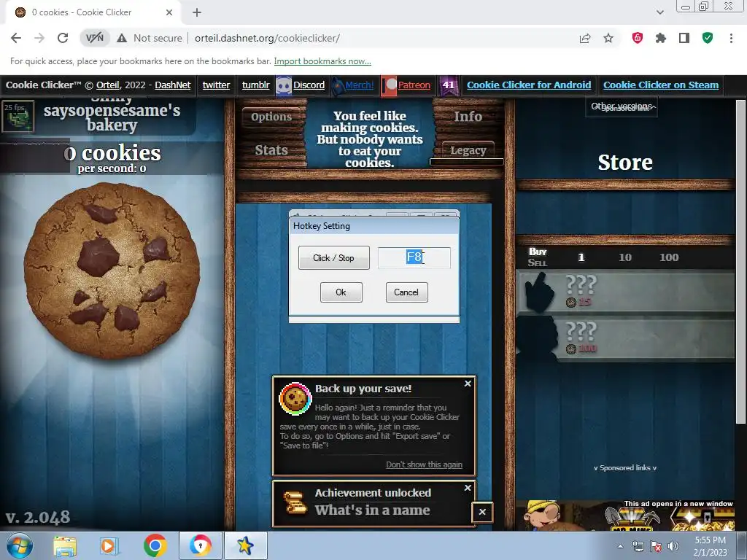Image resolution: width=747 pixels, height=560 pixels.
Task: Click the game area scrollbar
Action: (740, 262)
